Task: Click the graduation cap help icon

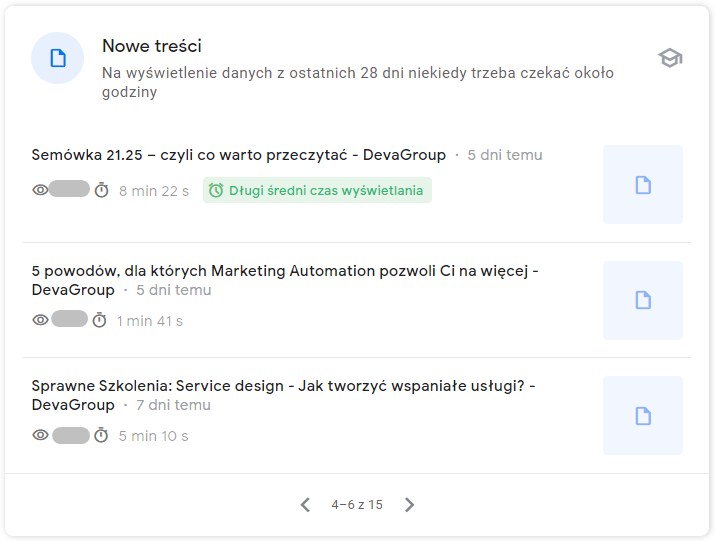Action: tap(670, 58)
